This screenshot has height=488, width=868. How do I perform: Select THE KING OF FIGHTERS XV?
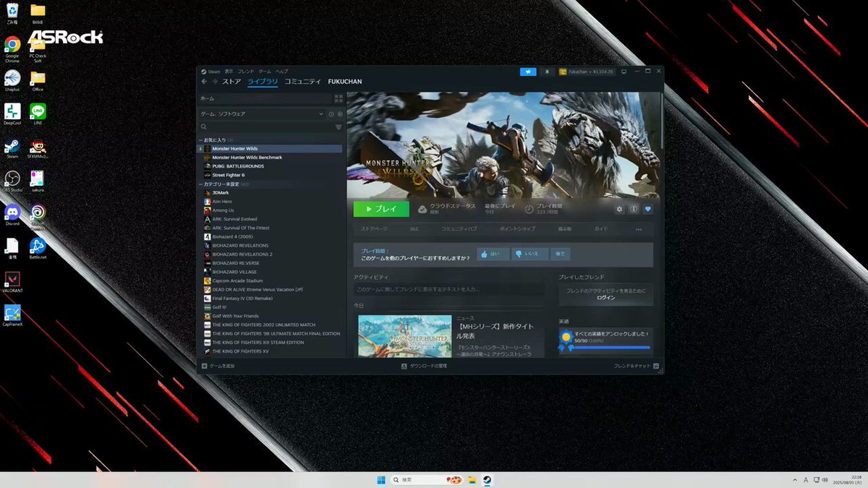tap(240, 351)
